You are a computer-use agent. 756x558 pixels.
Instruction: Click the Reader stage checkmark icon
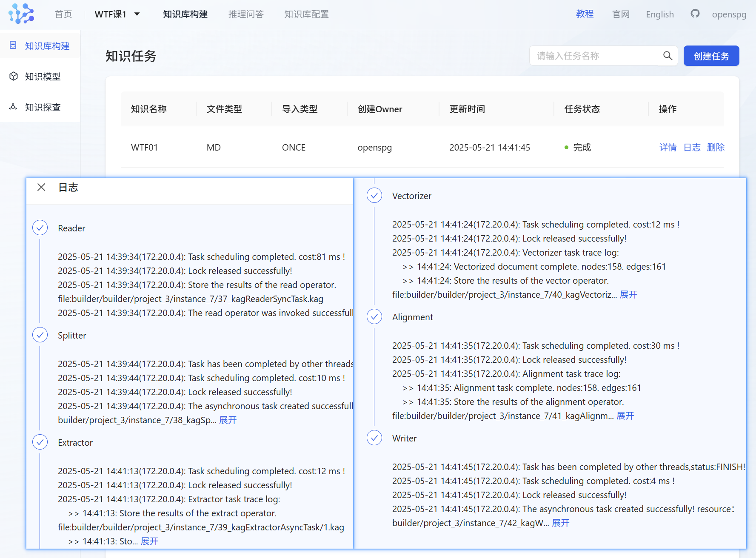40,228
